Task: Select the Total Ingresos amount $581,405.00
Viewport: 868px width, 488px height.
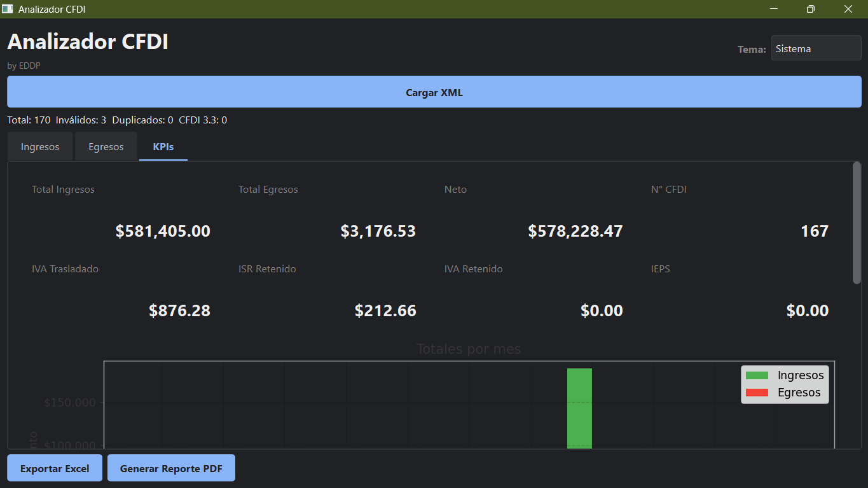Action: 163,231
